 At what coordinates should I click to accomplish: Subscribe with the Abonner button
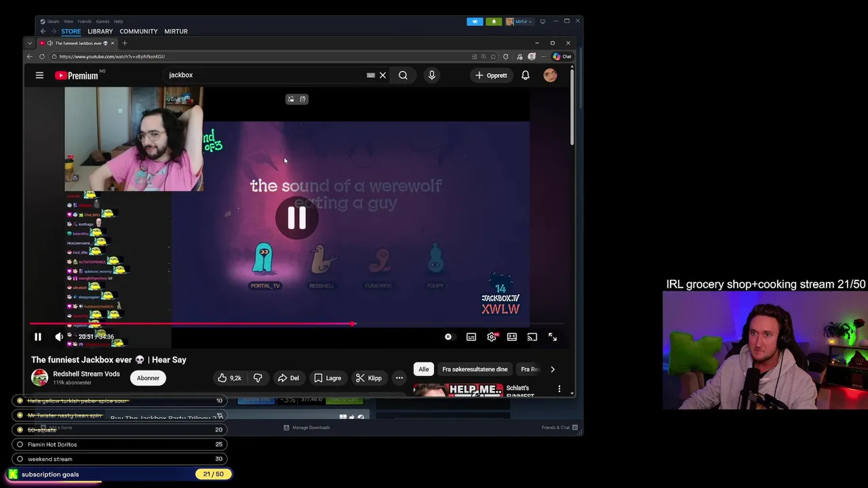point(148,378)
